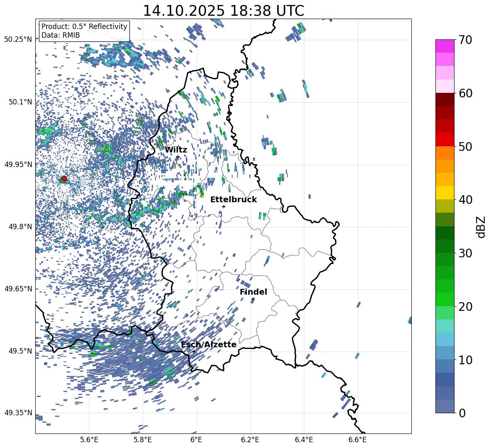Click the Findel station cross marker
Viewport: 491px width, 448px height.
point(253,299)
